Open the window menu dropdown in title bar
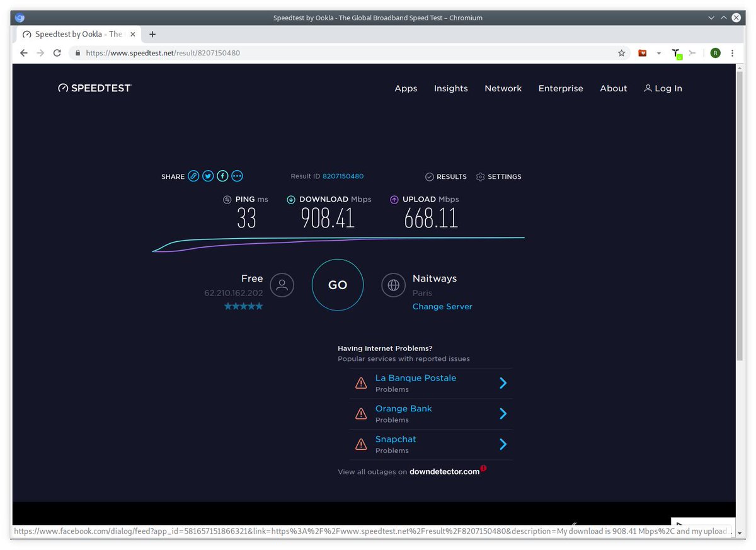Viewport: 756px width, 550px height. pos(711,18)
